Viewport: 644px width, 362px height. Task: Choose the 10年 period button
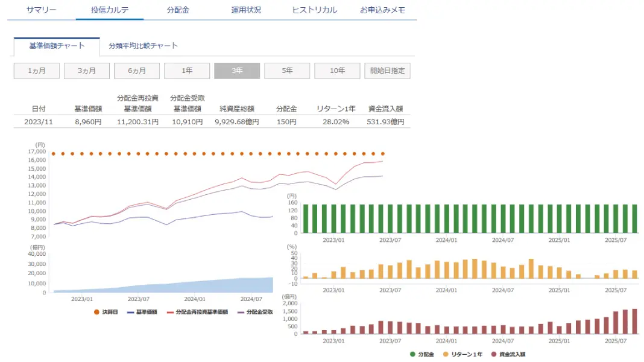click(x=337, y=71)
